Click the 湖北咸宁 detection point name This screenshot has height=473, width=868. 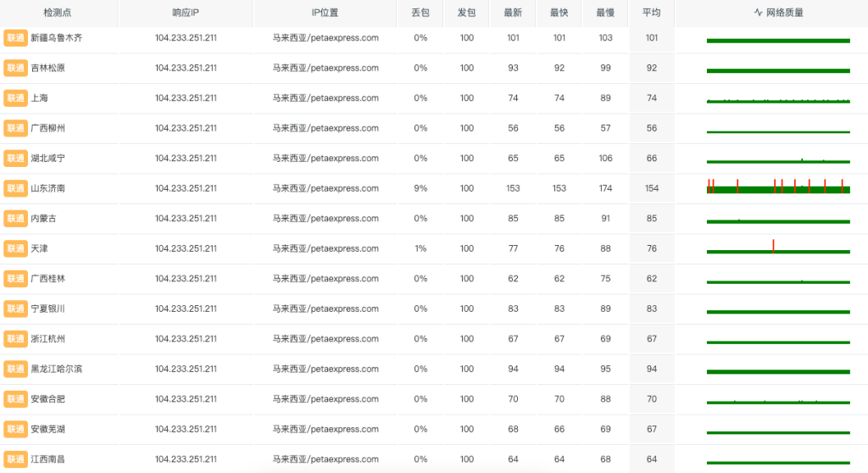(47, 159)
